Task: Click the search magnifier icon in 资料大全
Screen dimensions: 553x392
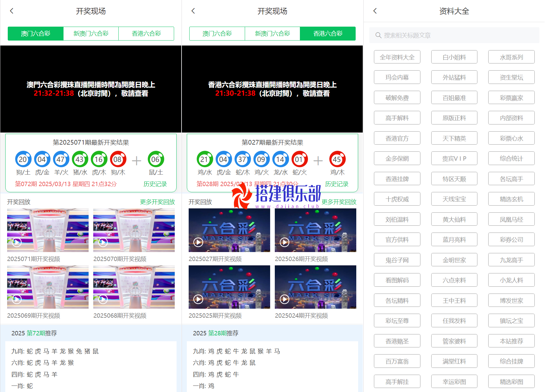Action: tap(378, 35)
